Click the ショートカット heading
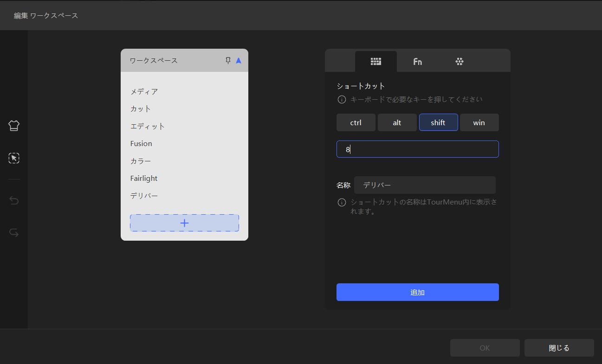This screenshot has width=602, height=364. point(361,86)
